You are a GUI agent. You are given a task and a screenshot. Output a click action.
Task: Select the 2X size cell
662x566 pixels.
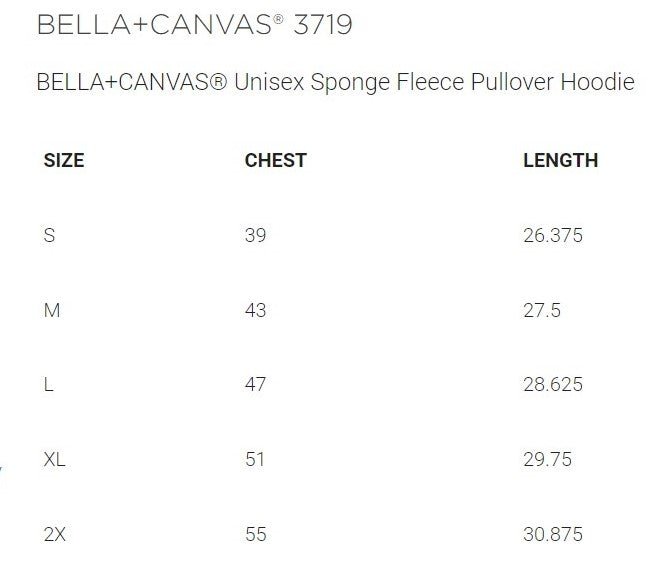point(55,535)
